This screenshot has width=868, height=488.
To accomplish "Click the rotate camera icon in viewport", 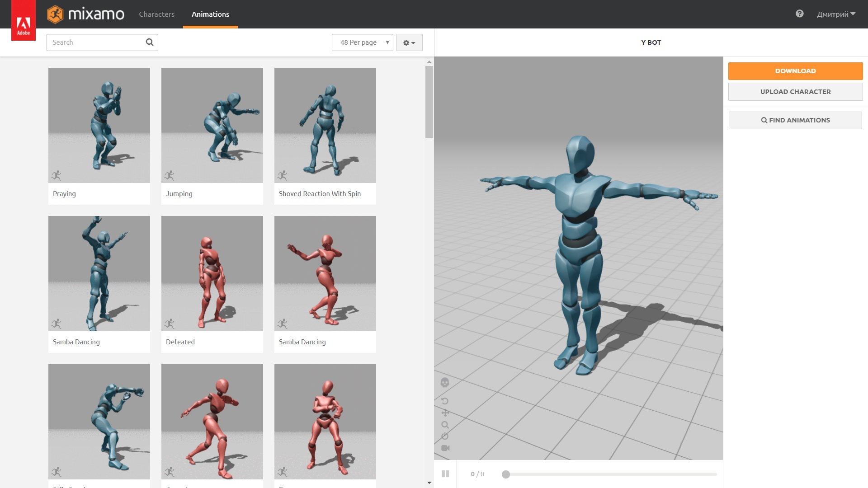I will [445, 401].
